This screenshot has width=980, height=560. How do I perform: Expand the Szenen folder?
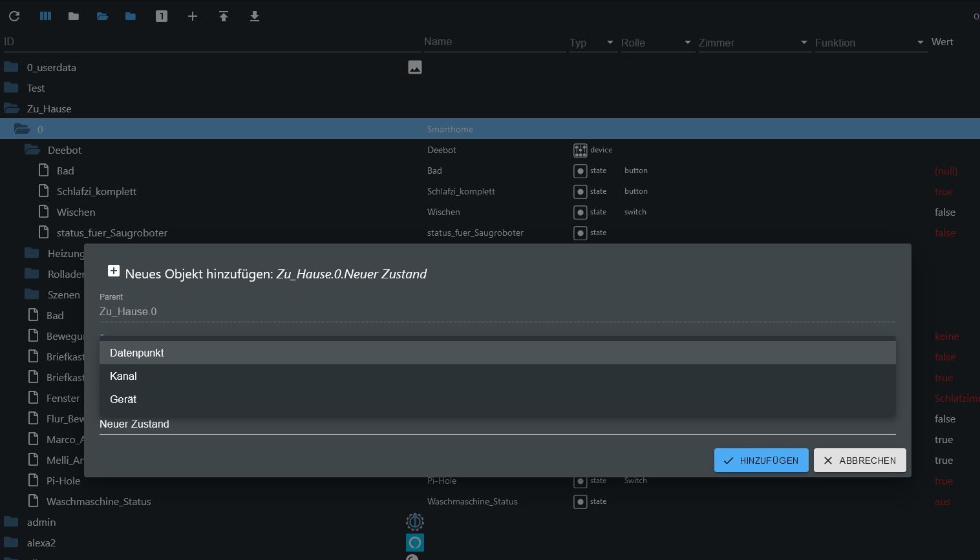pyautogui.click(x=32, y=295)
